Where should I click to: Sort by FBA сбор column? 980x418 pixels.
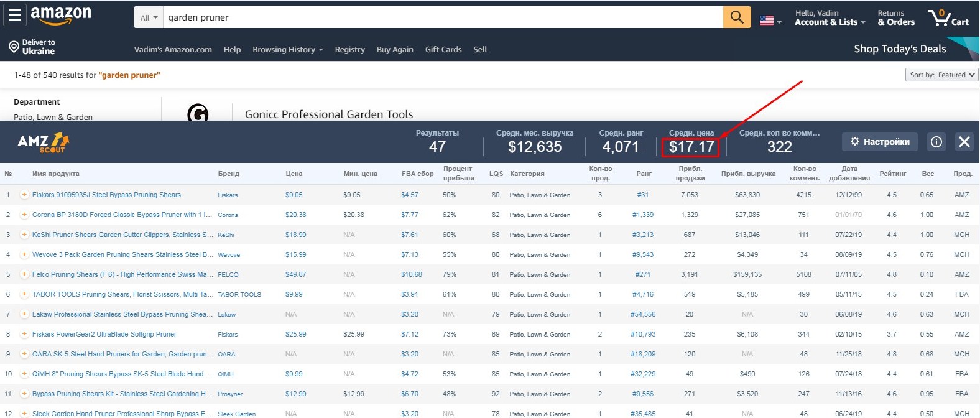tap(417, 174)
